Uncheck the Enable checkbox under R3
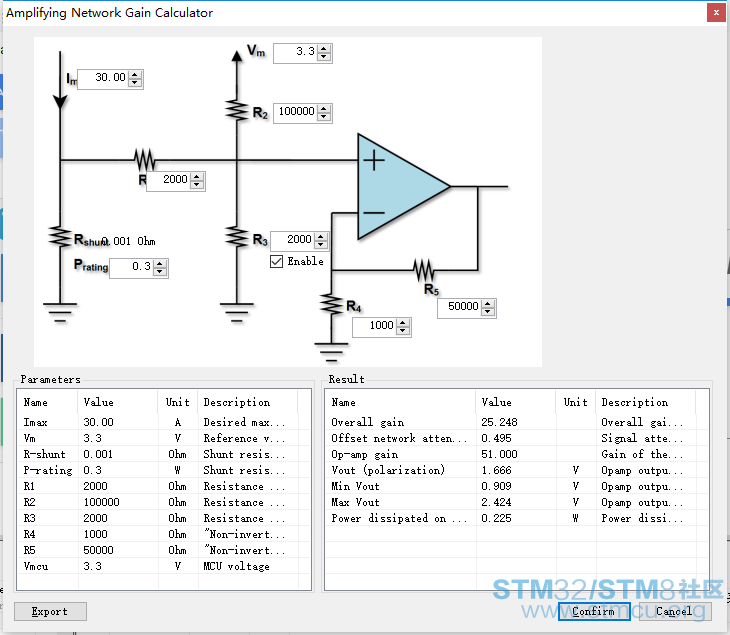The height and width of the screenshot is (635, 730). point(276,261)
